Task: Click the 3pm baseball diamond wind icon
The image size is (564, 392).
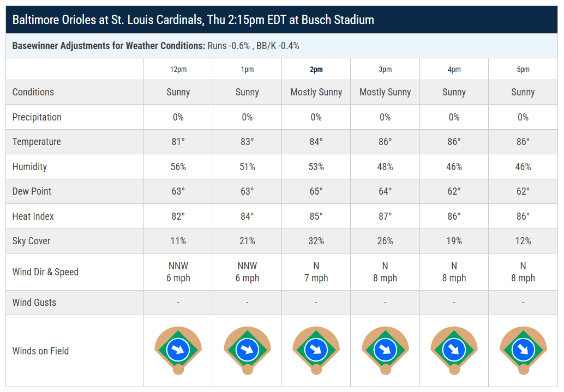Action: click(x=385, y=351)
